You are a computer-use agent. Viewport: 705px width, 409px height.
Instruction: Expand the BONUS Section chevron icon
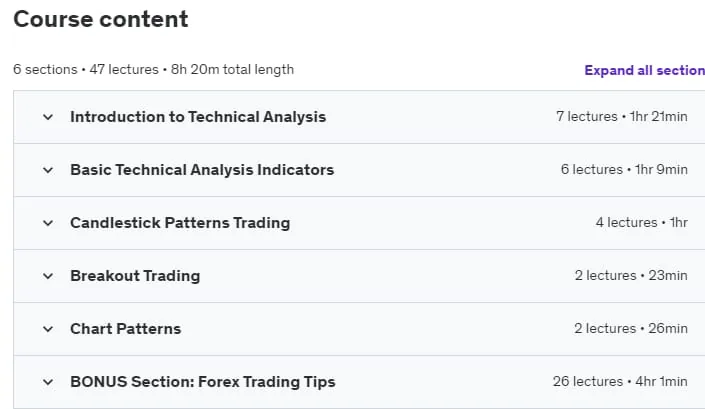point(48,382)
